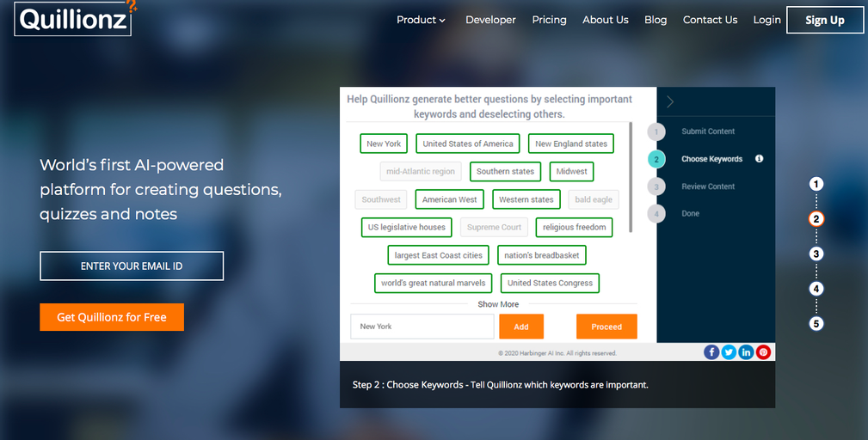
Task: Click the Proceed button
Action: tap(606, 327)
